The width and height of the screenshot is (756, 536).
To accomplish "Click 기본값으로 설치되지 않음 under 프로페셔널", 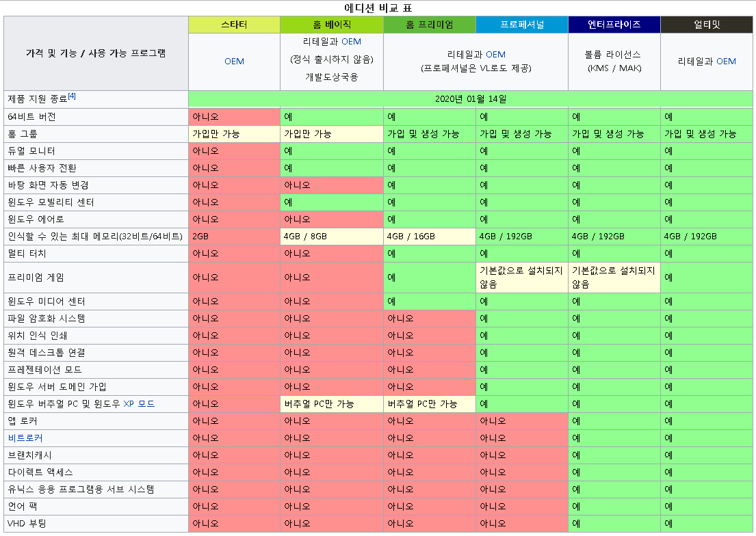I will (522, 278).
